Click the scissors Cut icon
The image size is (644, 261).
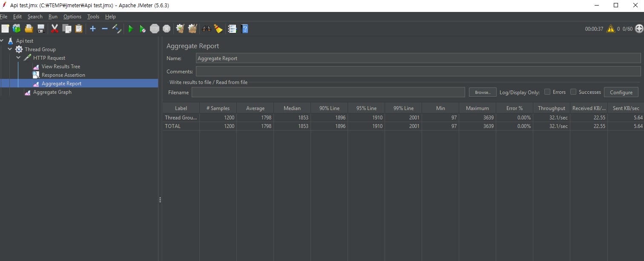click(55, 29)
